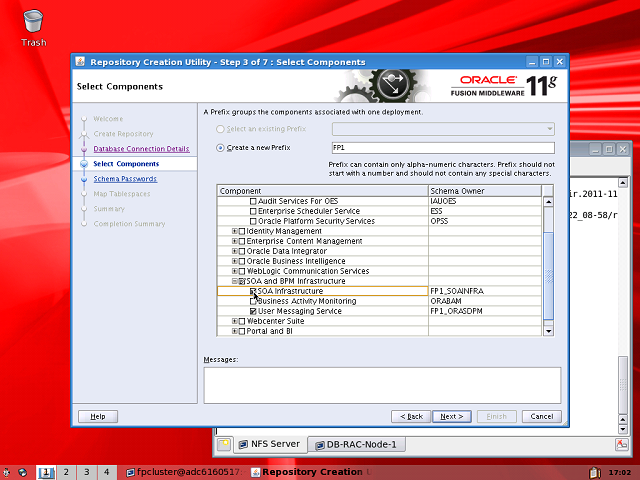Viewport: 640px width, 480px height.
Task: Select the 'Create a new Prefix' radio button
Action: (x=220, y=148)
